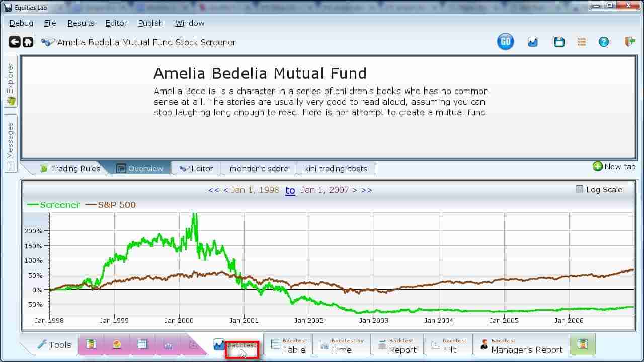Image resolution: width=644 pixels, height=362 pixels.
Task: Open the Backtest by Time tab
Action: (342, 345)
